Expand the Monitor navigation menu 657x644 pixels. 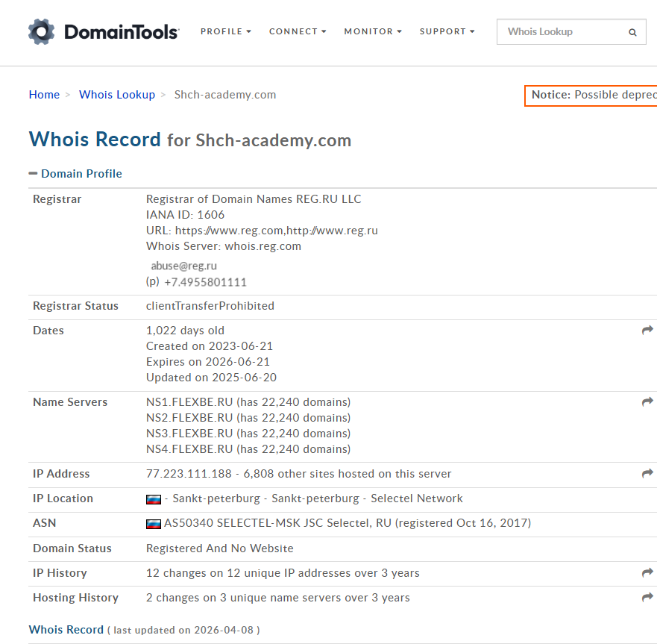point(373,31)
